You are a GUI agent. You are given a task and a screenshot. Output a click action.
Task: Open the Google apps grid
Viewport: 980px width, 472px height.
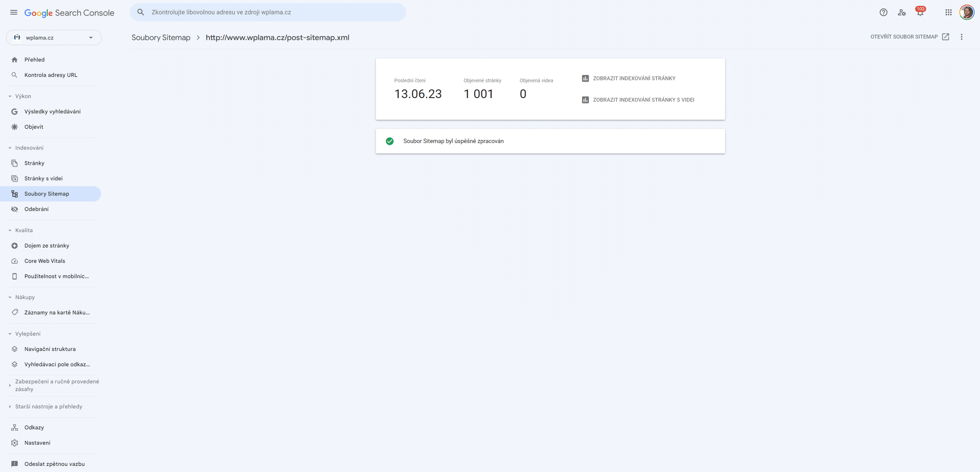click(949, 12)
